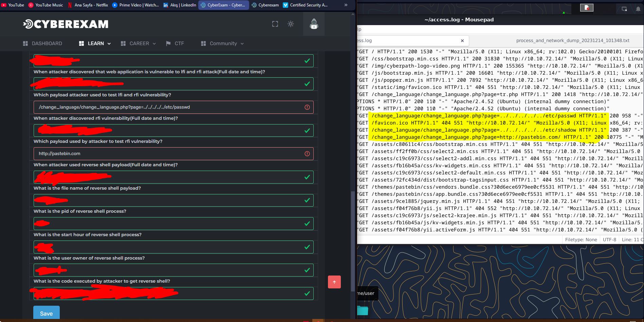Open the fullscreen toggle in CyberExam header
The height and width of the screenshot is (322, 644).
[x=275, y=24]
